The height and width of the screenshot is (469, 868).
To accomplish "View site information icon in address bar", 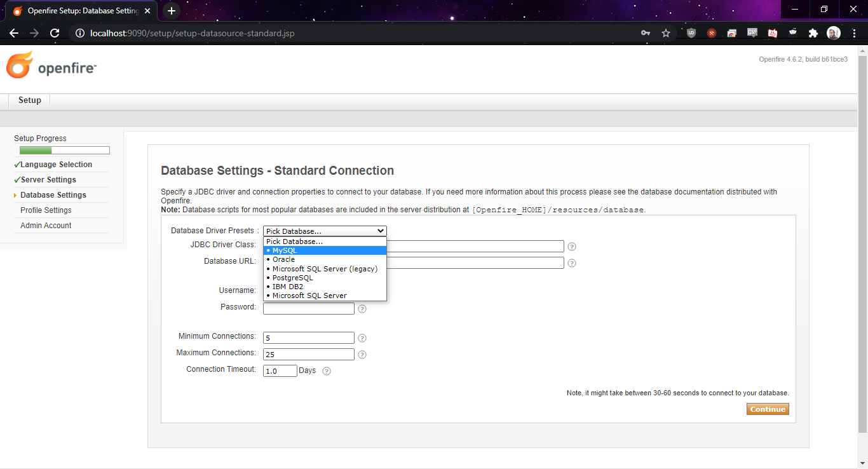I will tap(80, 33).
